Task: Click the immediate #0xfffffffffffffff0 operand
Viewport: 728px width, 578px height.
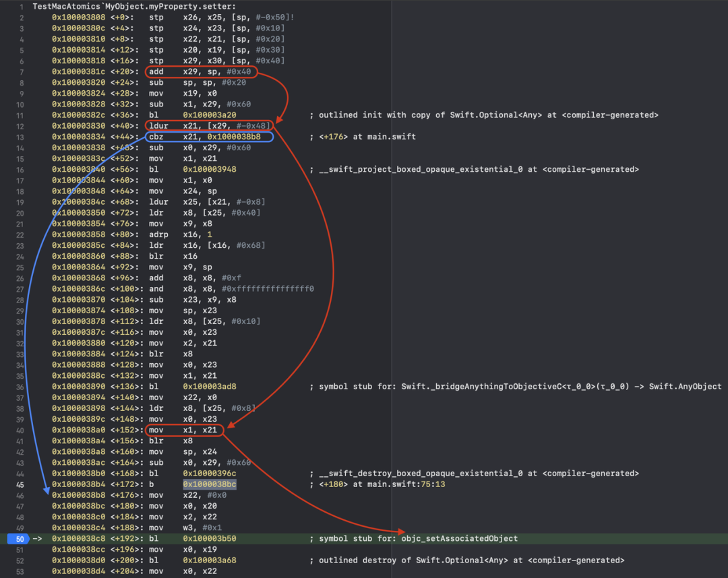Action: (268, 288)
